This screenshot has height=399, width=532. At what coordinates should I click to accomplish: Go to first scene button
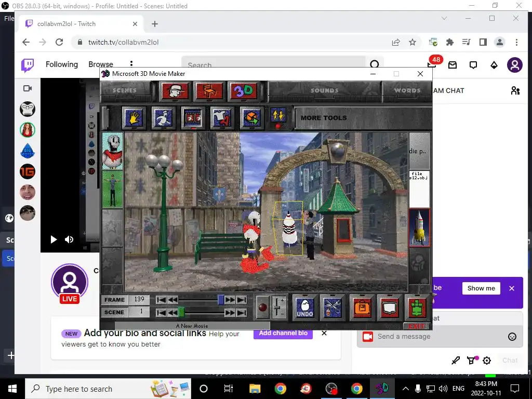click(x=161, y=312)
